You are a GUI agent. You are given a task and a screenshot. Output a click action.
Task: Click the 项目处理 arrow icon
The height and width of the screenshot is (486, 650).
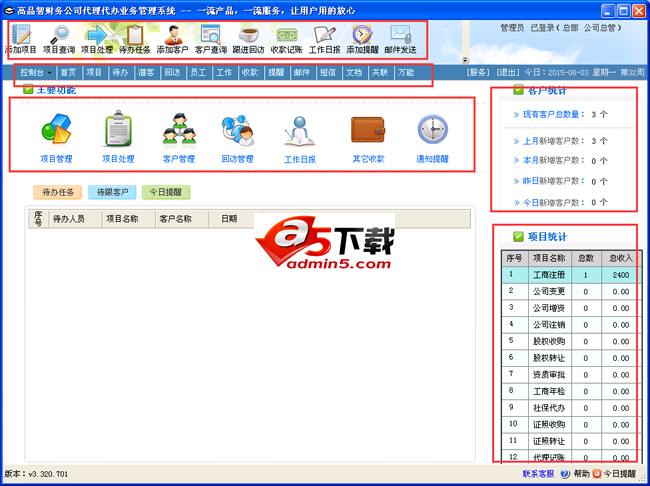pos(97,35)
